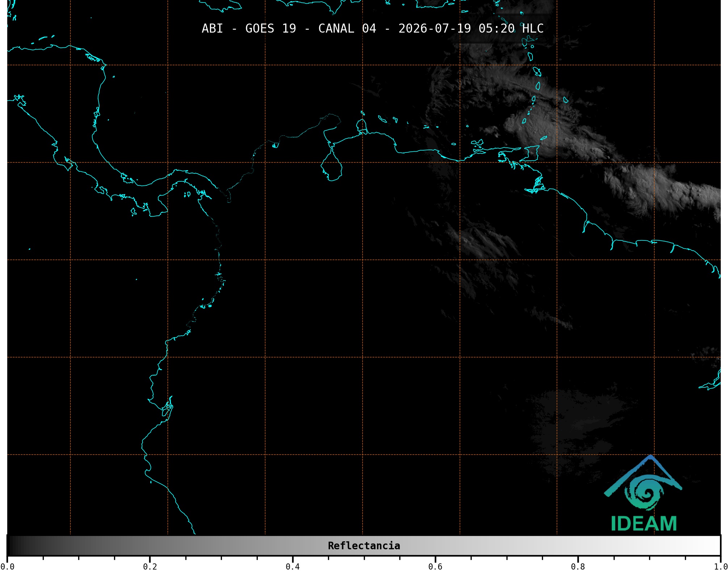Click the 0.0 colorbar tick label

[x=7, y=567]
